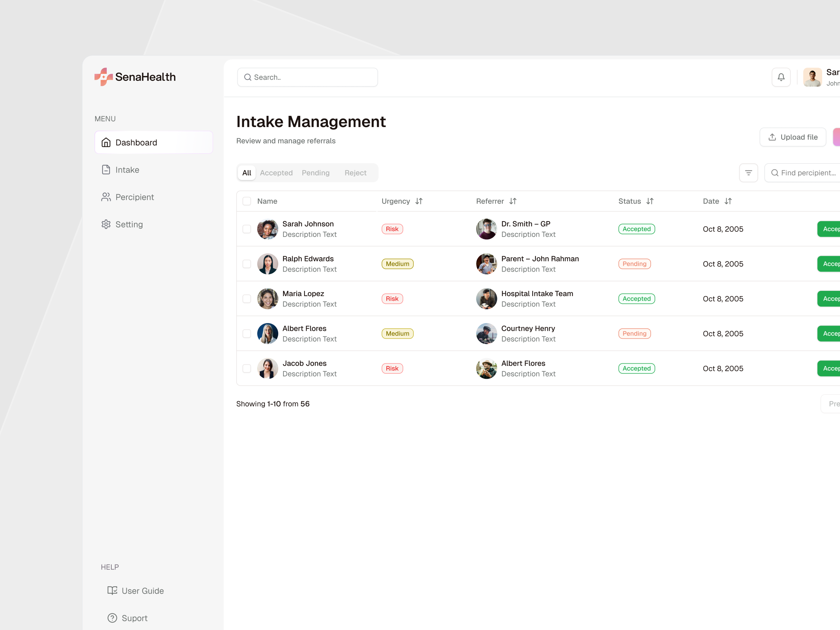Check Ralph Edwards' row checkbox
840x630 pixels.
[246, 264]
